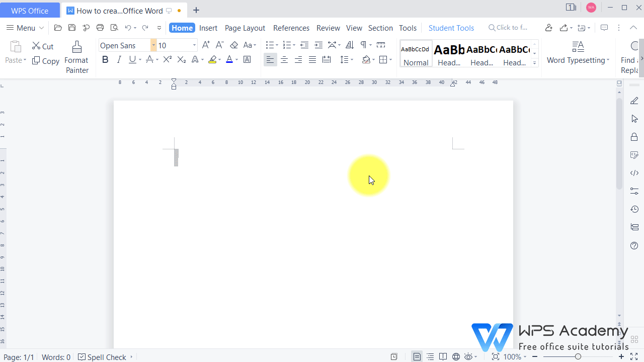
Task: Expand the font color dropdown arrow
Action: tap(236, 59)
